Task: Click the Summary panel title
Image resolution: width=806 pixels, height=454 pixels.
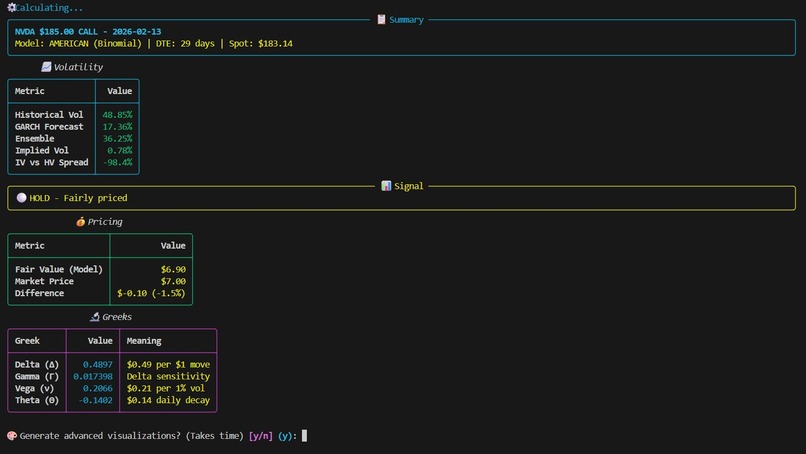Action: point(406,20)
